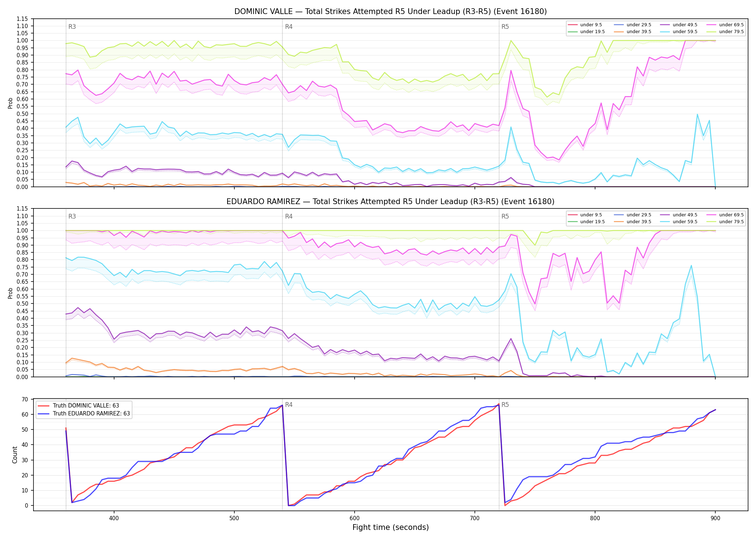Click the 400 tick on the x-axis
This screenshot has height=540, width=756.
point(114,518)
